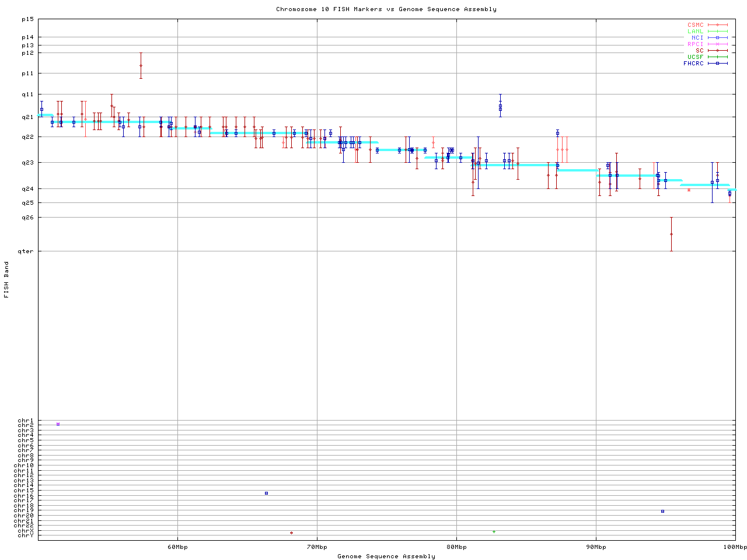Click the blue square marker on chr19 row
Viewport: 747px width, 560px height.
(662, 511)
